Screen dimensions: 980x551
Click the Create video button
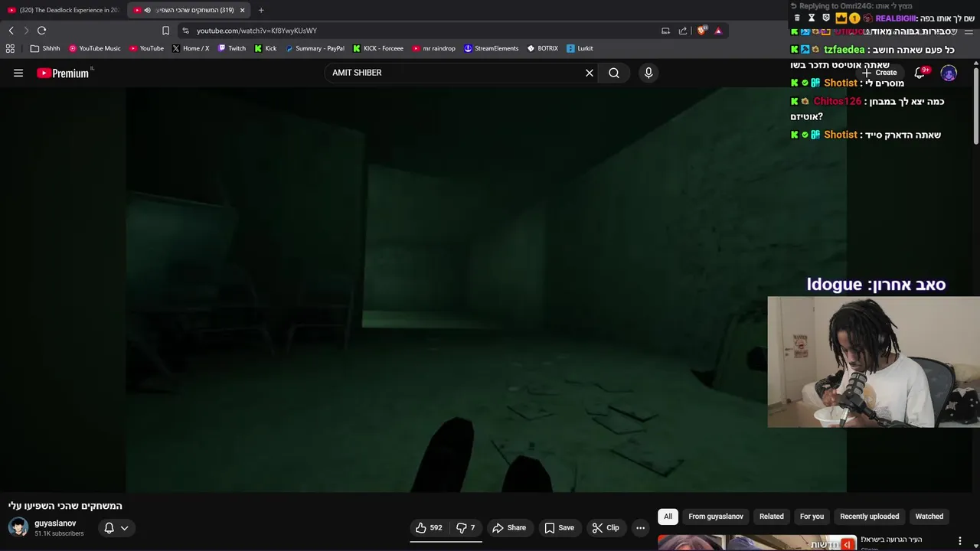coord(880,73)
